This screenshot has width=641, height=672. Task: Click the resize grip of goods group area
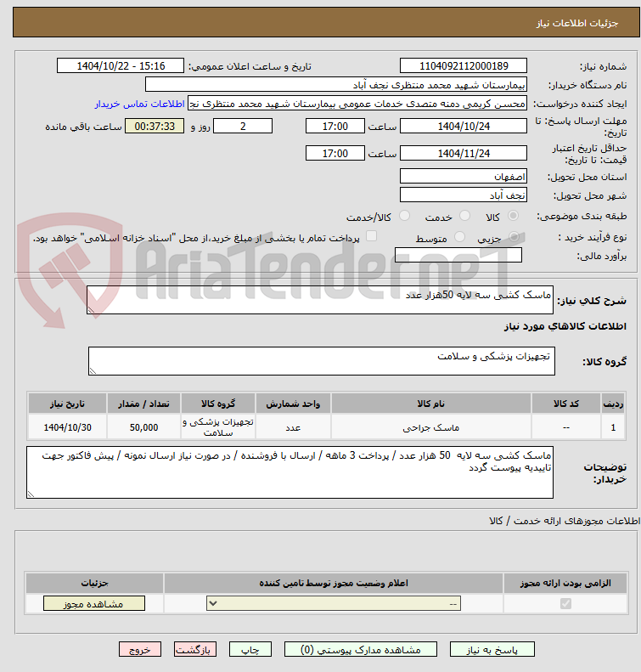point(93,370)
